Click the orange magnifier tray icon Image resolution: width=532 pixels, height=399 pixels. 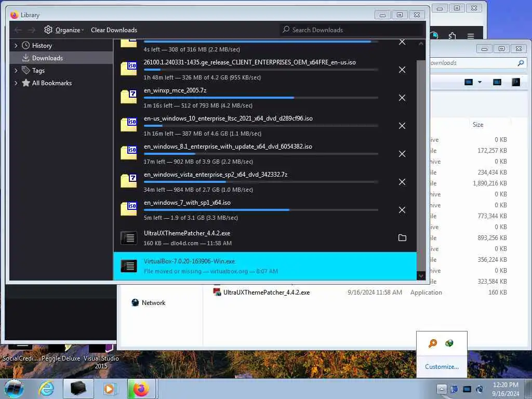[x=433, y=343]
